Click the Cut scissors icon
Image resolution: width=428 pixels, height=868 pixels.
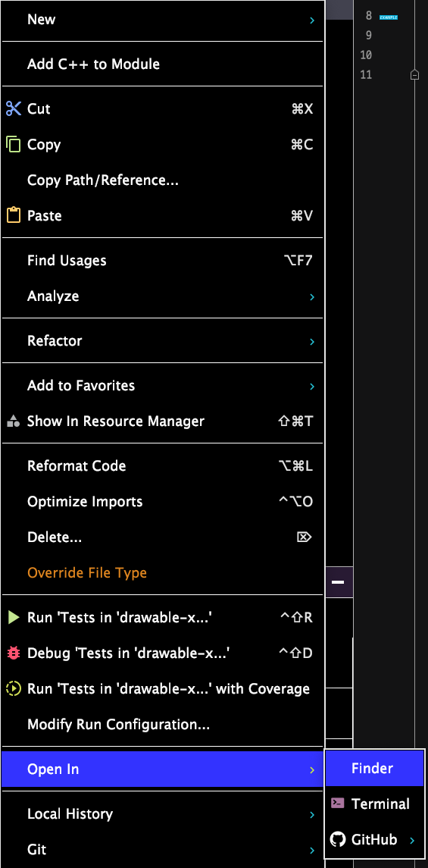tap(14, 108)
